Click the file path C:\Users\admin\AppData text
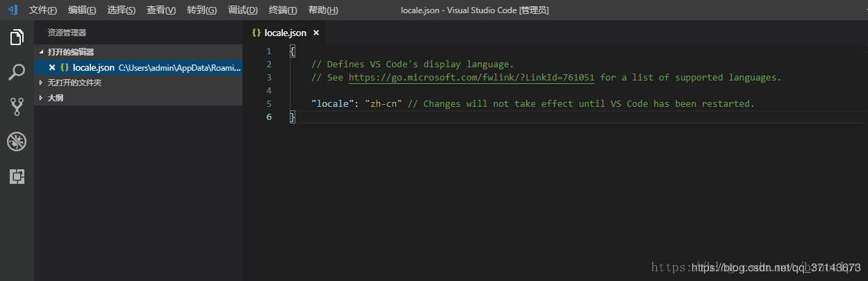This screenshot has width=868, height=281. 179,68
